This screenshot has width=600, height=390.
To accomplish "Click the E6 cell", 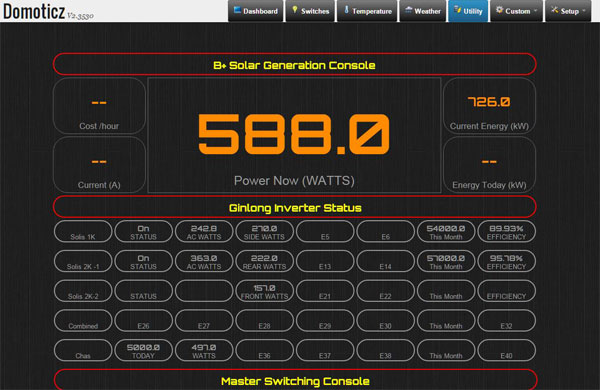I will (385, 232).
